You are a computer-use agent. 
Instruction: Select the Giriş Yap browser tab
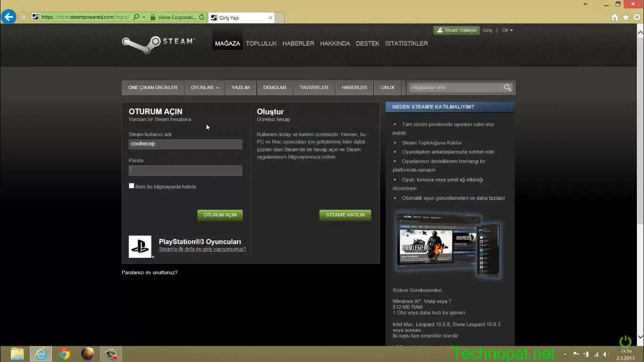241,18
